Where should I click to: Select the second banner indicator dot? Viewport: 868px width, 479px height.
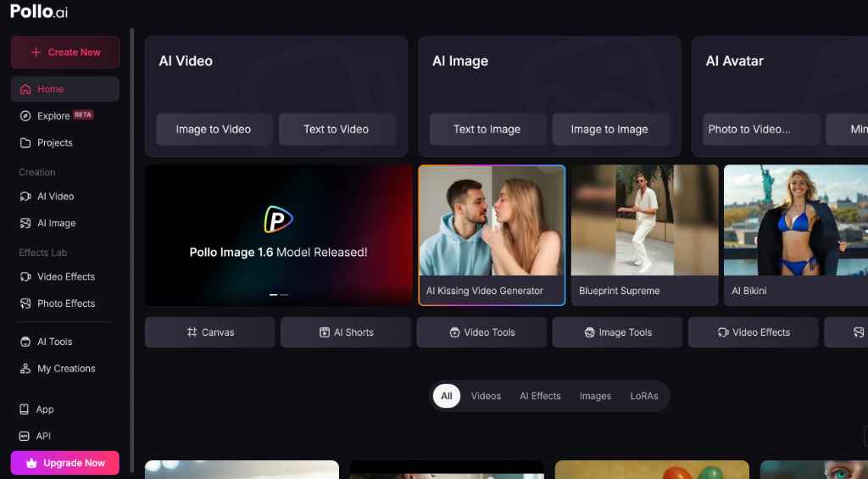coord(284,294)
